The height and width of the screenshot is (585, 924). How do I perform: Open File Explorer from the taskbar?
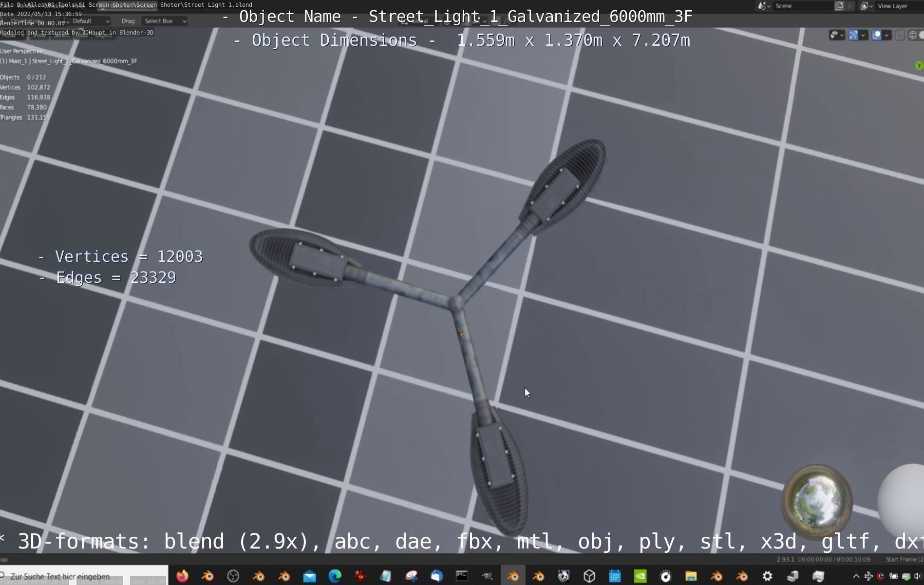click(x=691, y=576)
